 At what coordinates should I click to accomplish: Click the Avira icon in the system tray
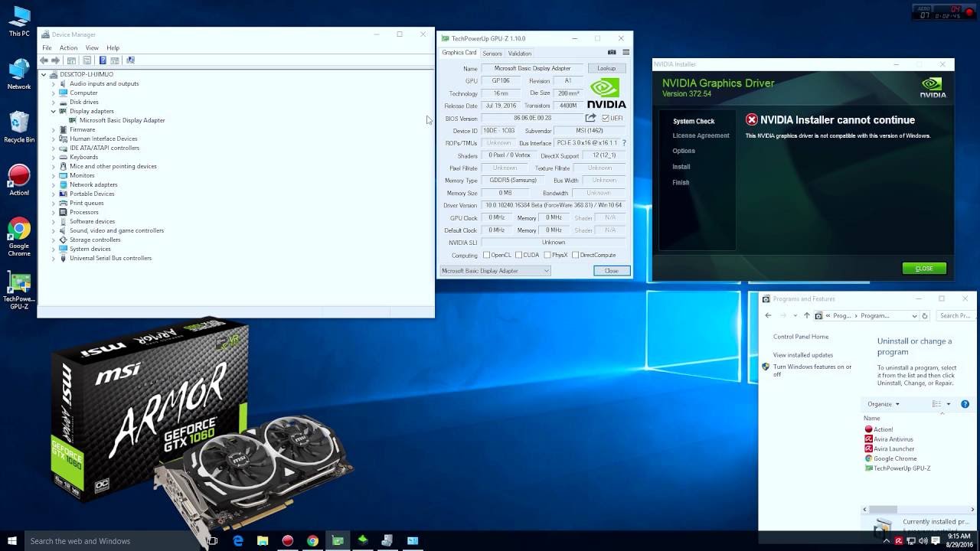click(x=899, y=541)
